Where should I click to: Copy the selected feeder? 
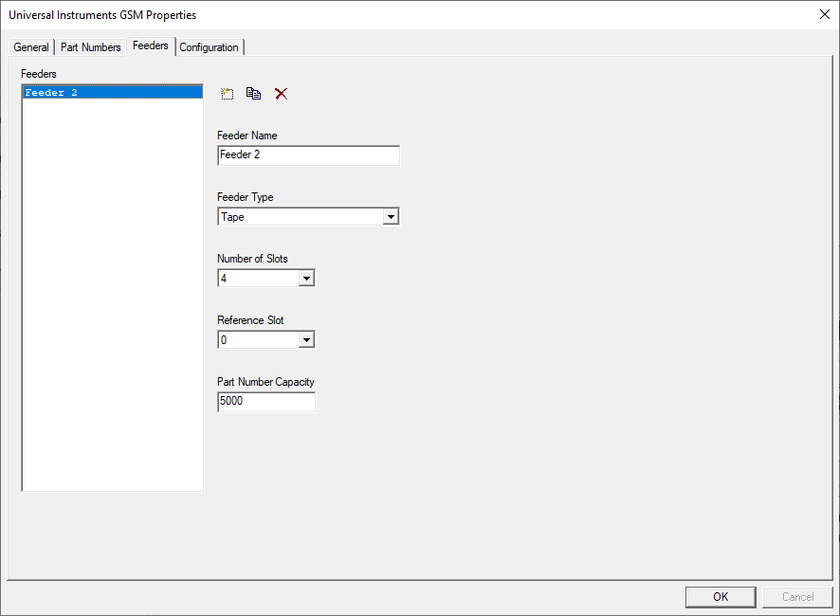[253, 93]
